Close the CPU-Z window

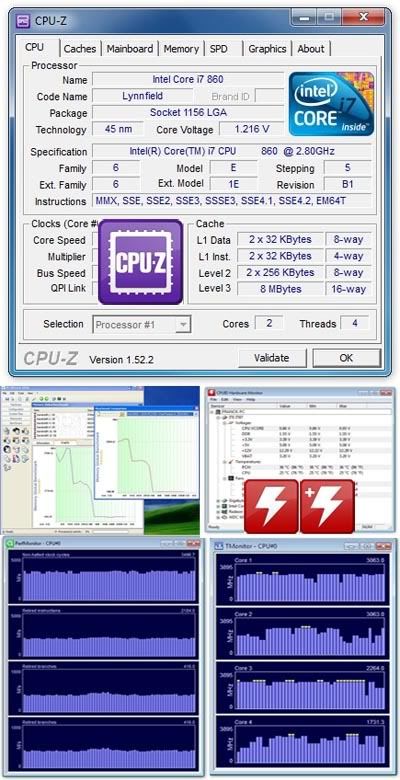(363, 18)
